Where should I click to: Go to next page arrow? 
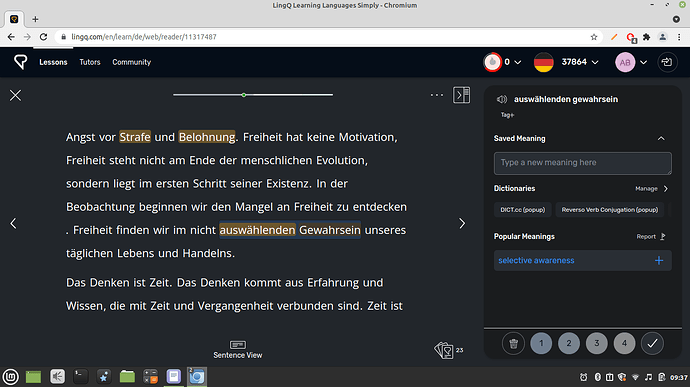click(462, 224)
